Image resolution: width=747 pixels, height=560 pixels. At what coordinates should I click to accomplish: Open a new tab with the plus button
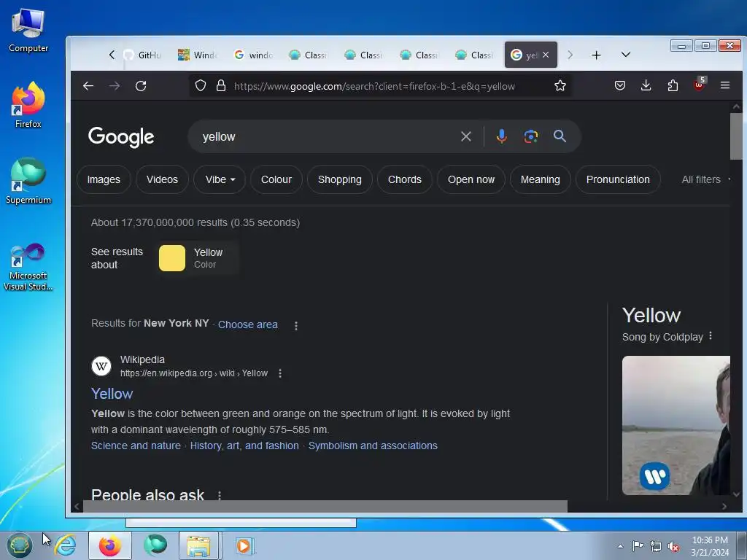pyautogui.click(x=596, y=55)
